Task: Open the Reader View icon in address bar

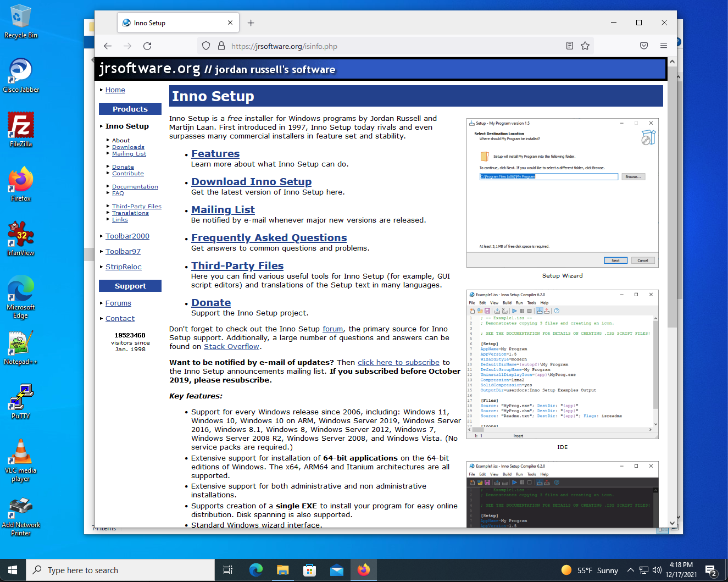Action: tap(570, 46)
